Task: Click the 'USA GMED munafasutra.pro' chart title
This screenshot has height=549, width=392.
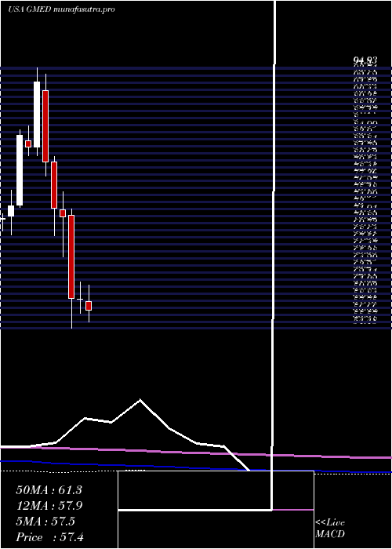Action: [x=61, y=9]
